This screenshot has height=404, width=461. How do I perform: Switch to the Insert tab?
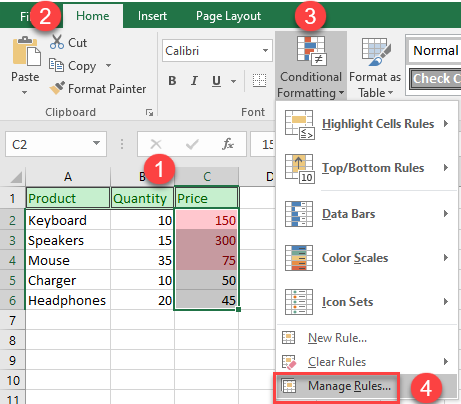coord(152,16)
